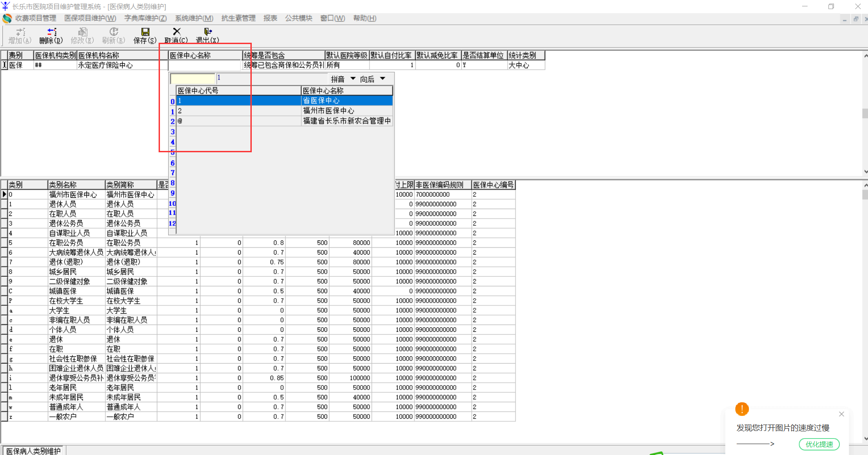The image size is (868, 455).
Task: Open the 医保项目维护(W) menu
Action: [x=90, y=18]
